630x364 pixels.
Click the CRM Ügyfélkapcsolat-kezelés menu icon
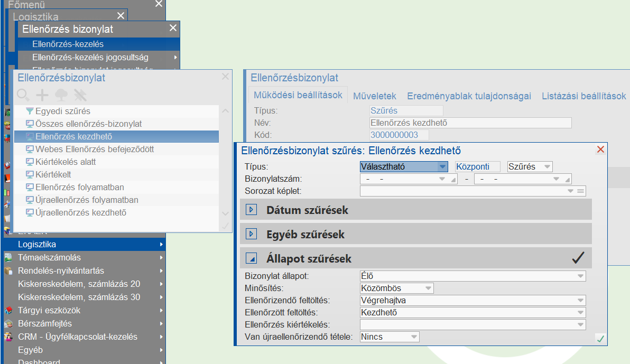point(8,337)
